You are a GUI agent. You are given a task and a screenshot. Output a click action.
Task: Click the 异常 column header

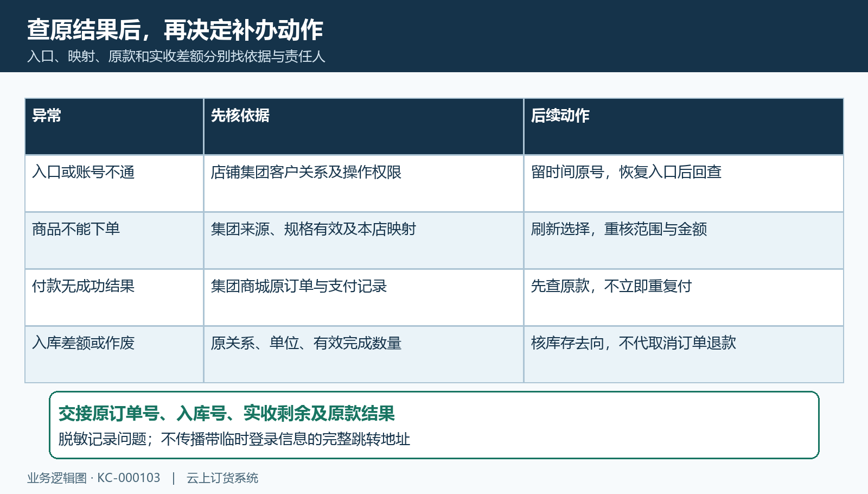pos(114,126)
